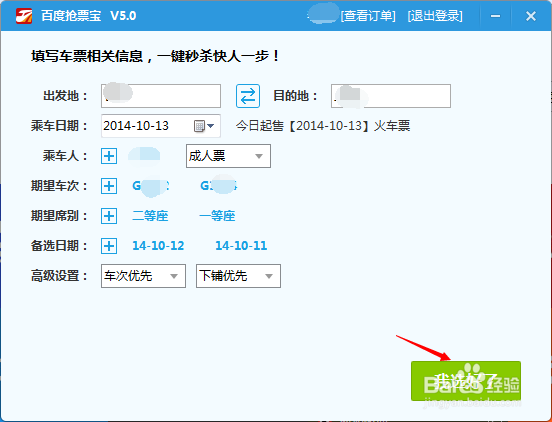Select the 一等座 seat class
Image resolution: width=552 pixels, height=422 pixels.
click(x=217, y=215)
